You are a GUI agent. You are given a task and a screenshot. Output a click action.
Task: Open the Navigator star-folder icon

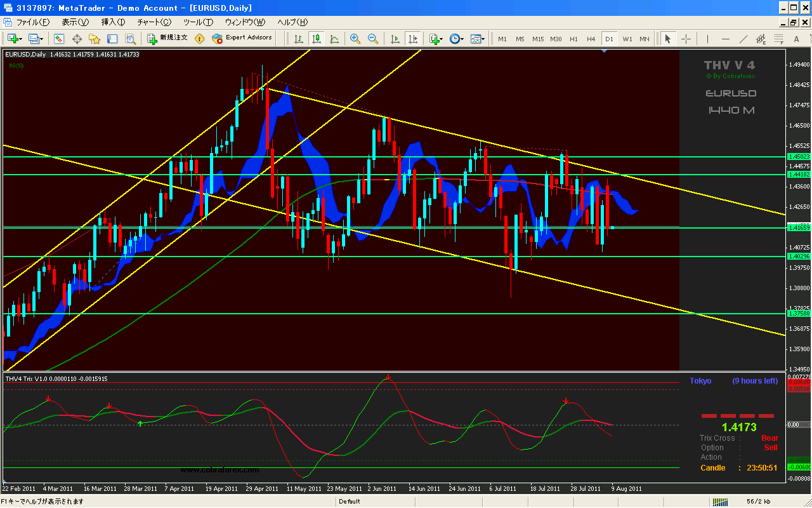tap(94, 39)
